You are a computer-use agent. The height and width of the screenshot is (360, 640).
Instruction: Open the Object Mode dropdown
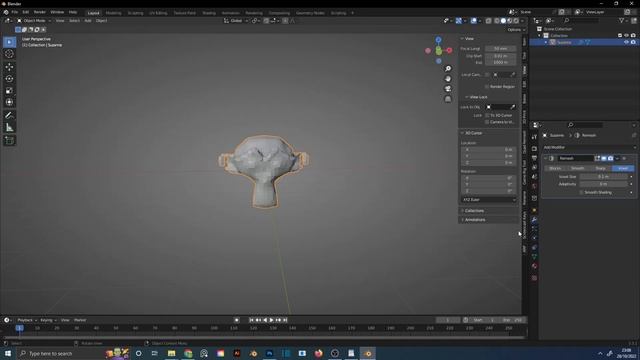(x=34, y=21)
